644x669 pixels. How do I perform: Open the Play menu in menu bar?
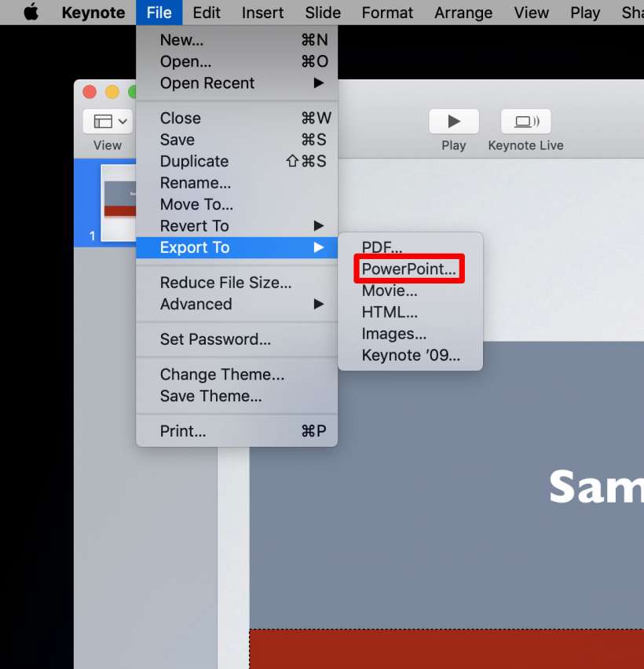(585, 13)
